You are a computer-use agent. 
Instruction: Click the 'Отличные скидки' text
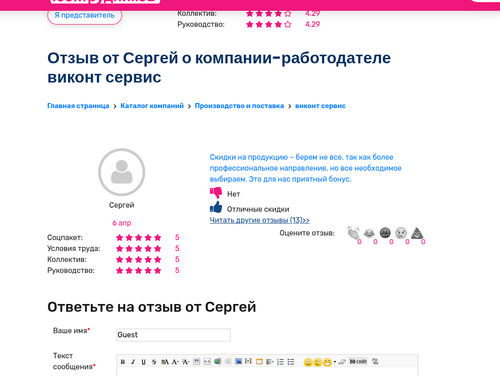click(x=258, y=209)
